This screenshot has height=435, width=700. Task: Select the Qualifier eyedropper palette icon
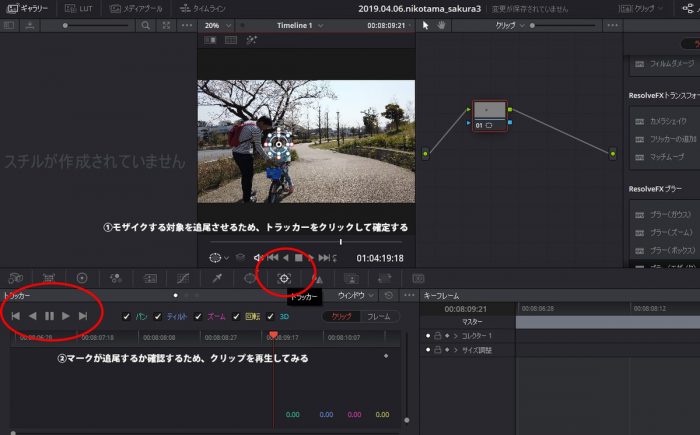(217, 278)
